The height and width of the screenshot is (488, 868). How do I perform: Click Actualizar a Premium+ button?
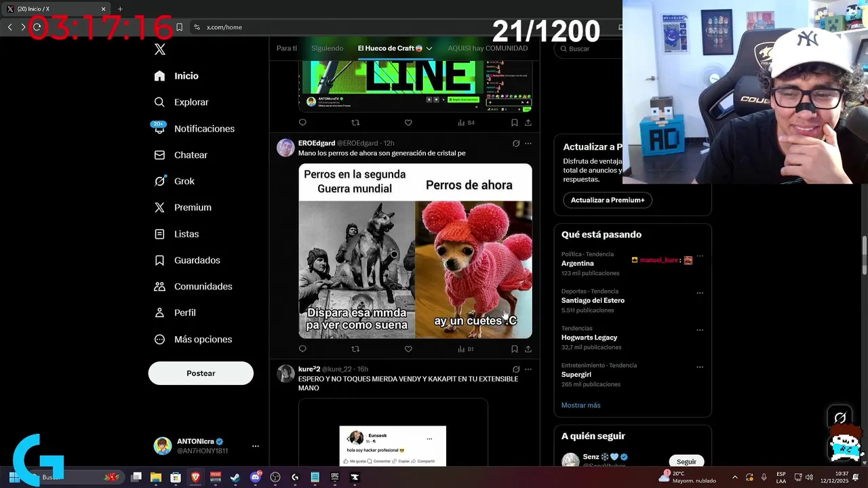[x=608, y=200]
